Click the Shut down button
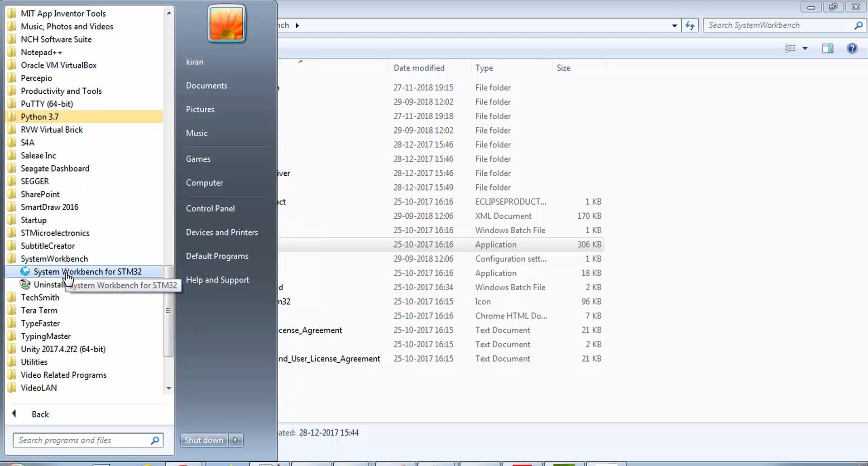The image size is (868, 466). (204, 440)
